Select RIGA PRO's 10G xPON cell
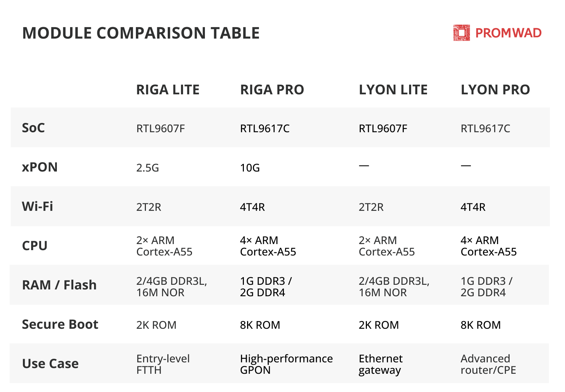Screen dimensions: 565x392 (x=250, y=168)
